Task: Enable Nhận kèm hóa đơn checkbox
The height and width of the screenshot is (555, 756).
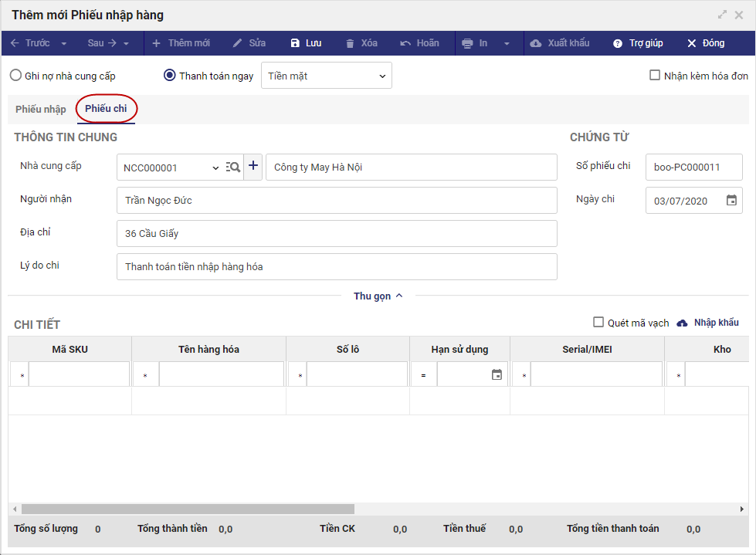Action: [655, 76]
